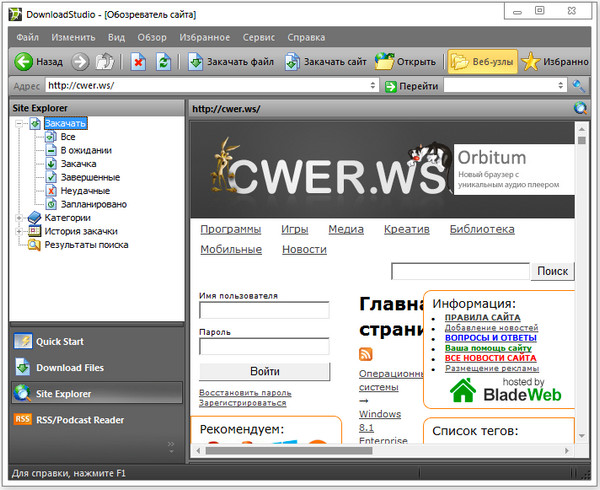Click the Имя пользователя input field
This screenshot has height=490, width=600.
pos(264,311)
